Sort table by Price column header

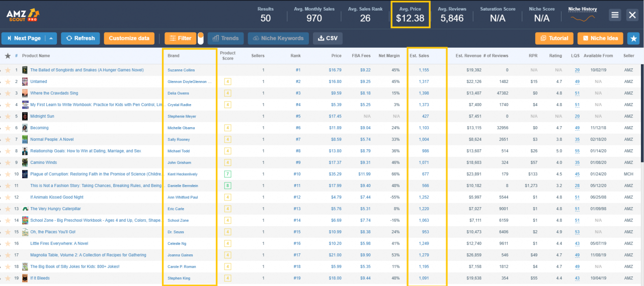336,56
